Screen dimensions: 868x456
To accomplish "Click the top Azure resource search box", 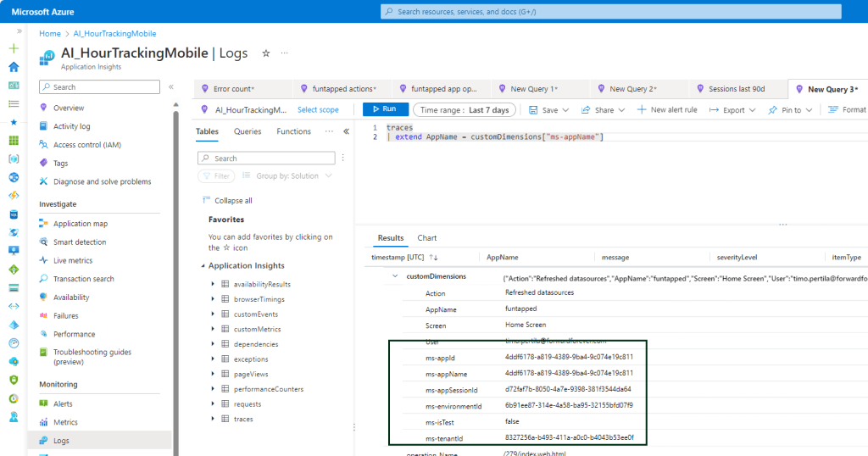I will [610, 12].
